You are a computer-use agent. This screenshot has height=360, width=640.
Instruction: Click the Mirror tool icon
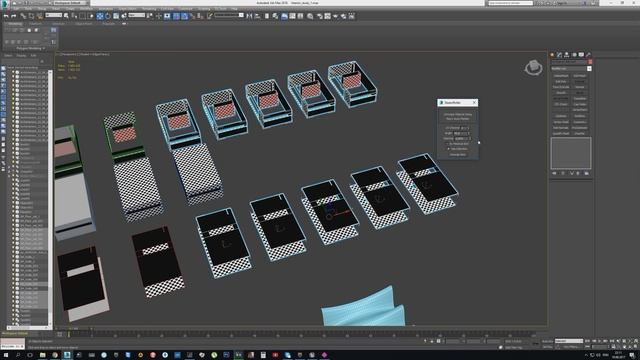pos(249,16)
